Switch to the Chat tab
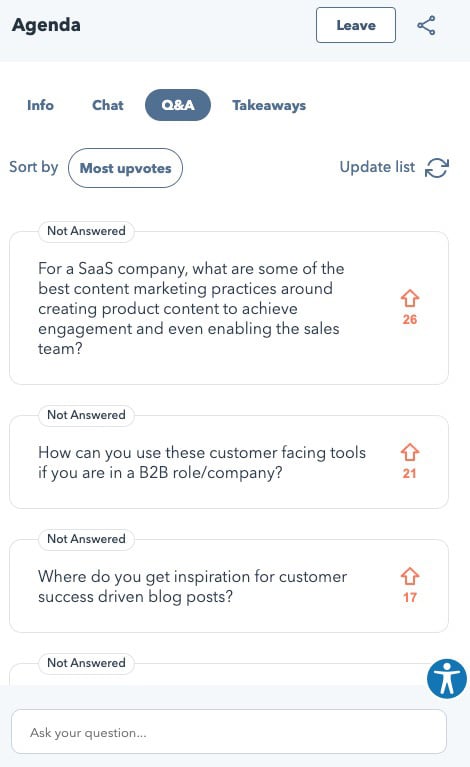 (108, 105)
